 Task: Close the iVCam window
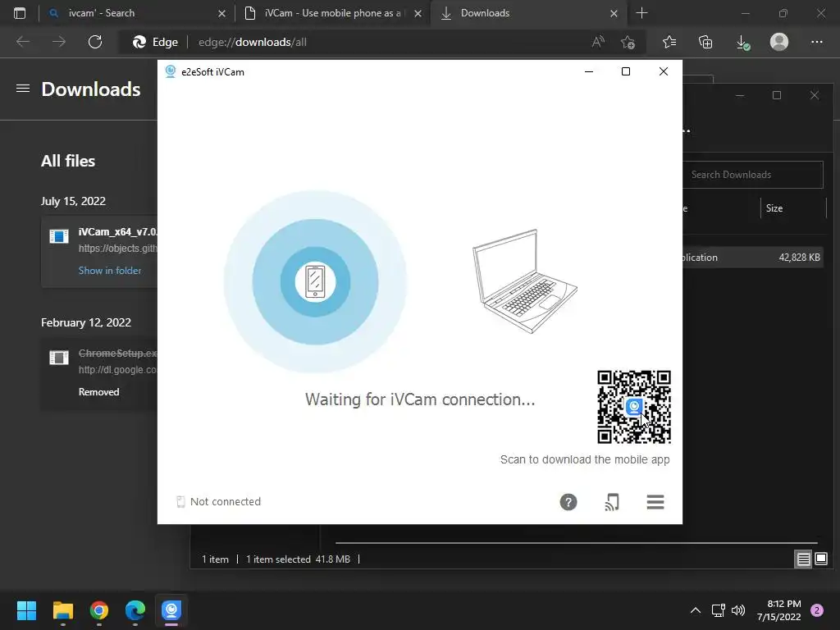point(663,71)
